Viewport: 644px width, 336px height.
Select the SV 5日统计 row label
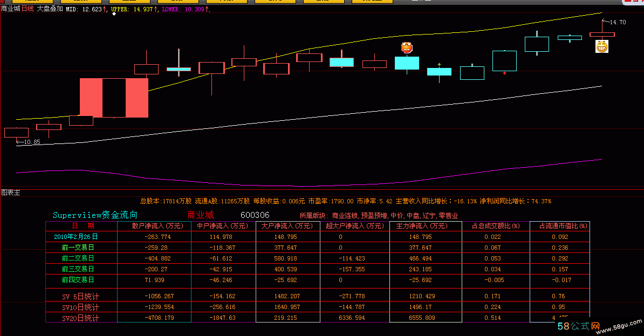pyautogui.click(x=81, y=296)
